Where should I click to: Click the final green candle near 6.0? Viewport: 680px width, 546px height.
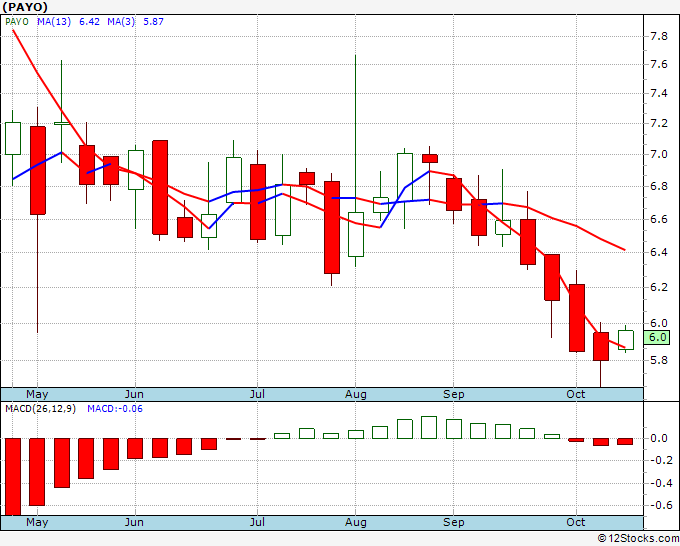(625, 340)
